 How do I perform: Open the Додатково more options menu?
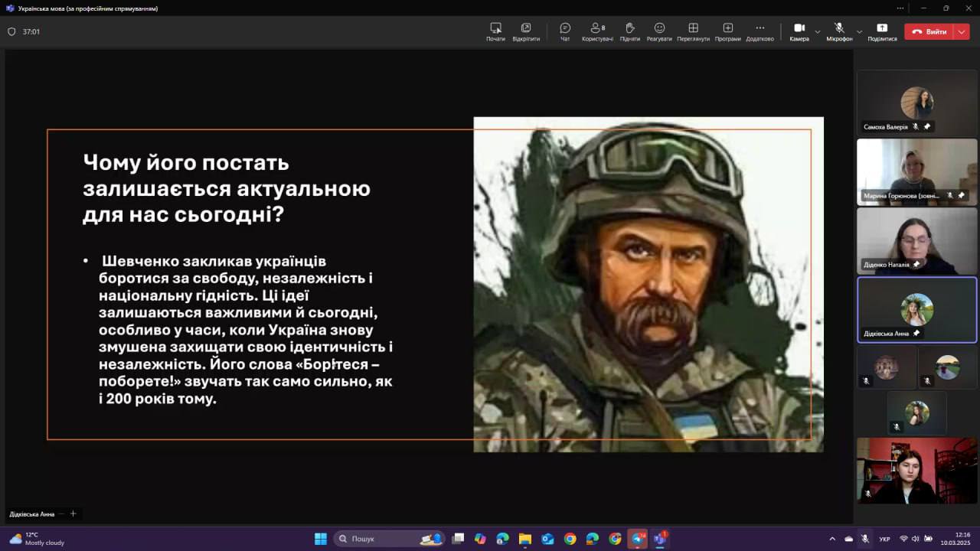click(x=759, y=31)
